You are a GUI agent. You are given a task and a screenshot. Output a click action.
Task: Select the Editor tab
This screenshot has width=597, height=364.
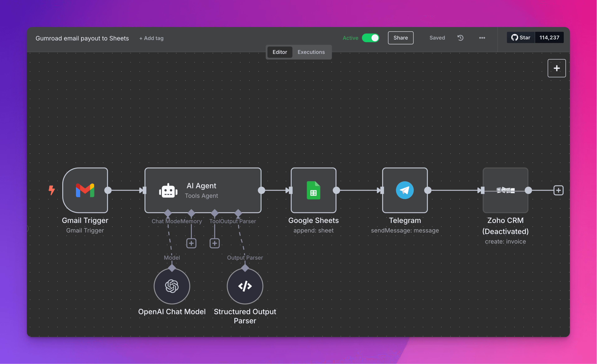(280, 52)
